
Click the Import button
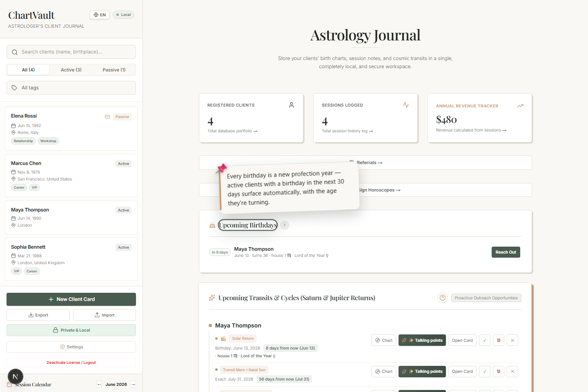[105, 315]
